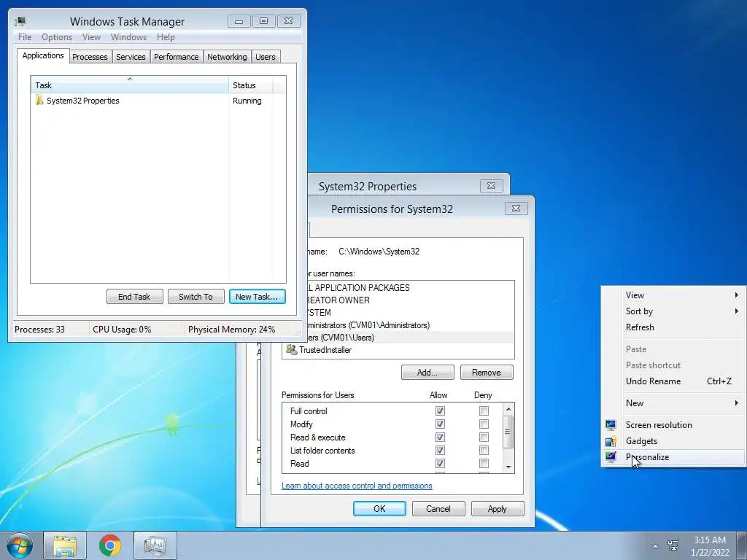Switch to the Services tab
Viewport: 747px width, 560px height.
[131, 57]
